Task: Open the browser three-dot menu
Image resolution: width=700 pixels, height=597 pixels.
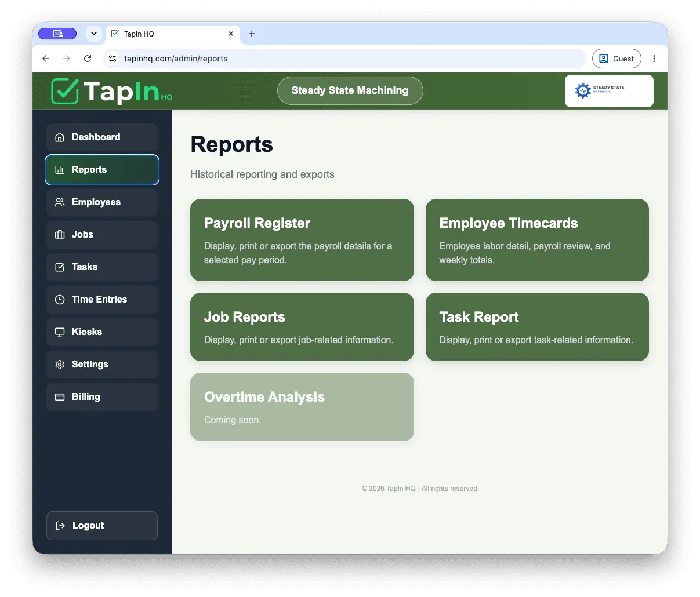Action: 654,59
